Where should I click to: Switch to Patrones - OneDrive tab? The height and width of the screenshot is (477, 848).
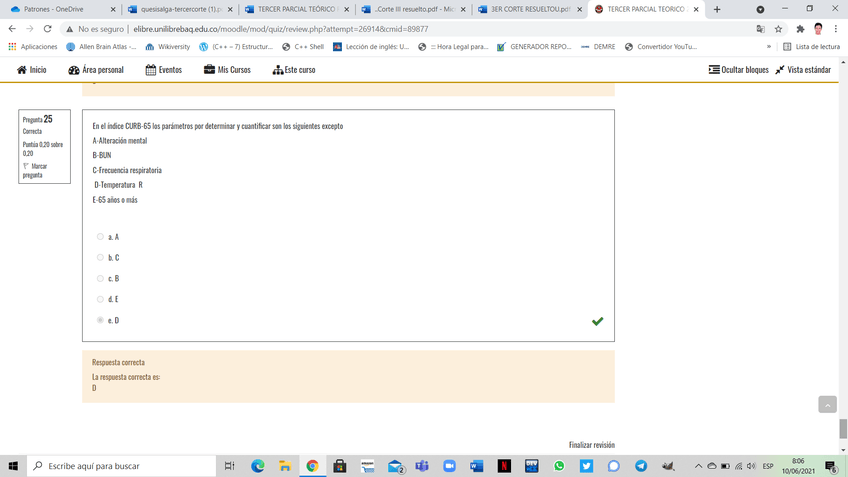63,9
